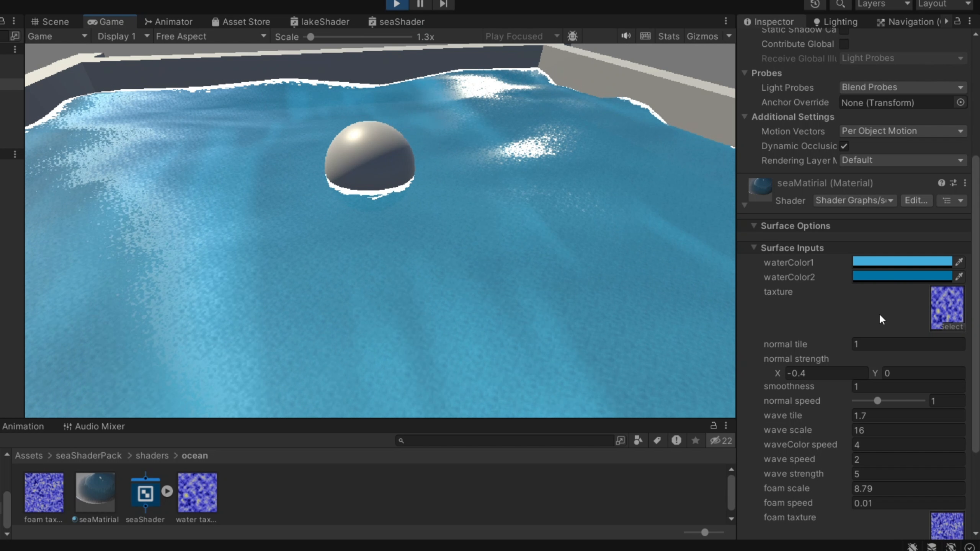
Task: Toggle the Stats overlay button
Action: [x=669, y=36]
